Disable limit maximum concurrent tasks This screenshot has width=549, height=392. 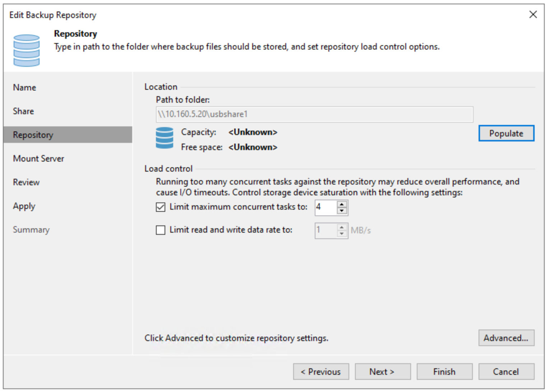160,207
